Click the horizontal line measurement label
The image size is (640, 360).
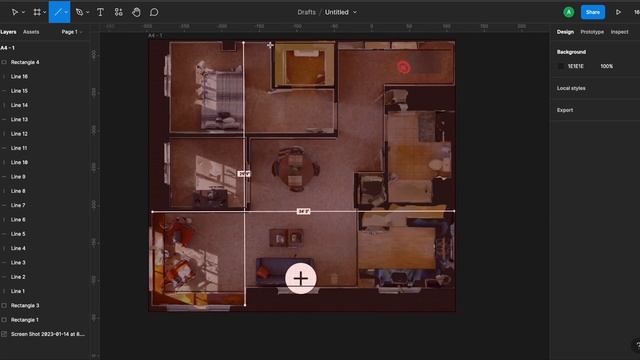coord(303,211)
